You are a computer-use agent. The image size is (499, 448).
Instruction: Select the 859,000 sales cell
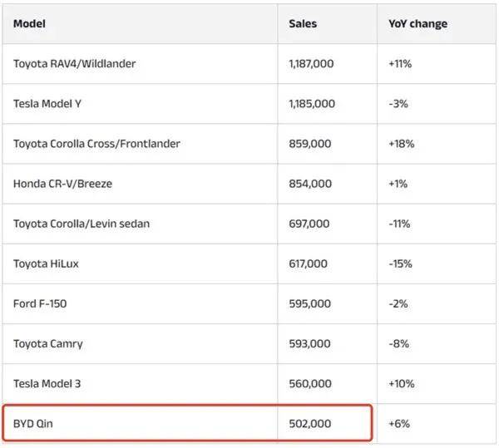pos(309,144)
